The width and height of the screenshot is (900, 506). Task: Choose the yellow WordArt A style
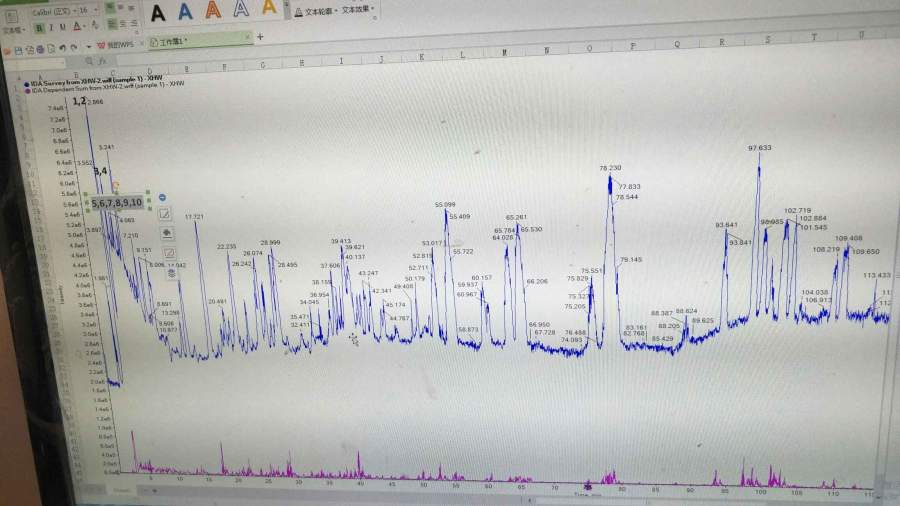[x=269, y=6]
